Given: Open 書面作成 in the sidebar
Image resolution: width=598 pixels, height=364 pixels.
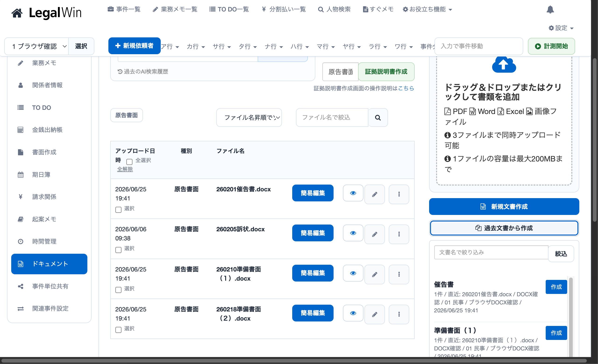Looking at the screenshot, I should coord(49,152).
